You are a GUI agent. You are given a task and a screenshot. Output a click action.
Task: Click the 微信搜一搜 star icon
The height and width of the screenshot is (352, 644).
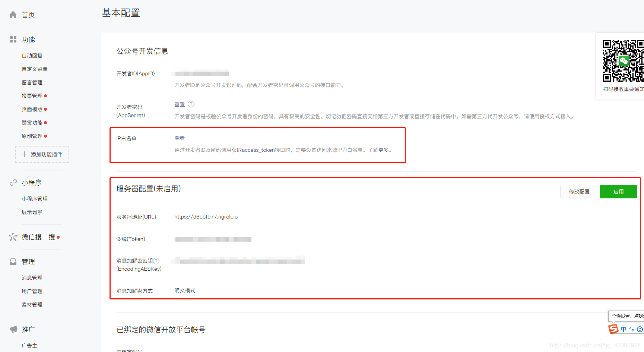13,237
